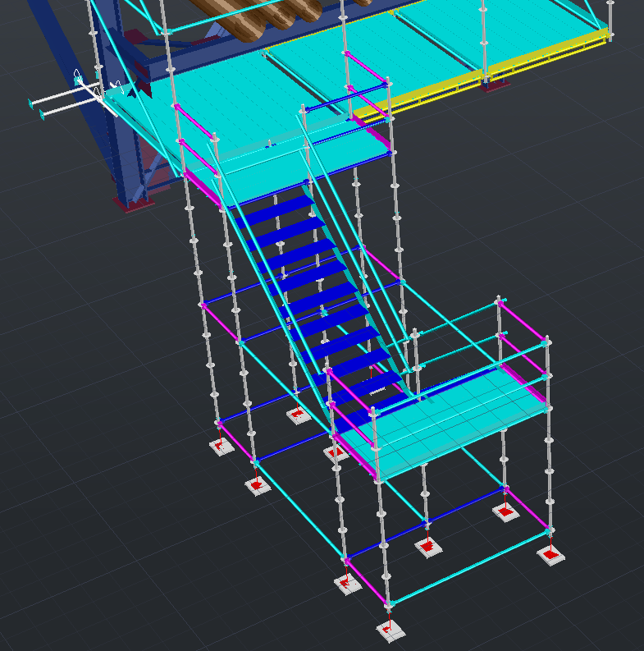Select the white cantilever tube at upper left
Screen dimensions: 644x651
click(x=64, y=103)
